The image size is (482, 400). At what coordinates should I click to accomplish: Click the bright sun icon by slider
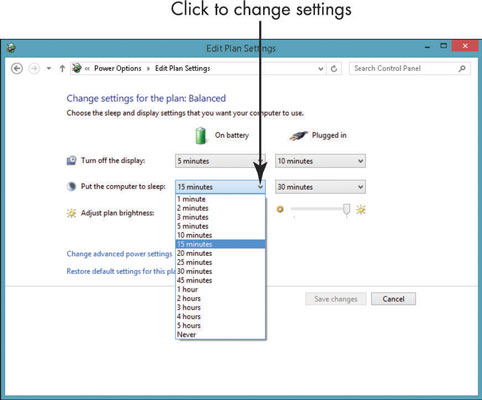click(x=361, y=210)
